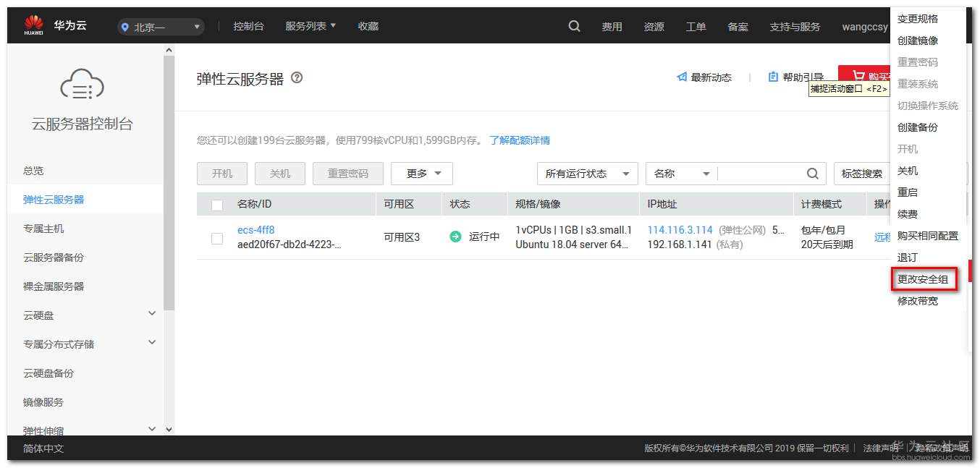The height and width of the screenshot is (468, 980).
Task: Expand the 专属分布式存储 sidebar section
Action: 152,342
